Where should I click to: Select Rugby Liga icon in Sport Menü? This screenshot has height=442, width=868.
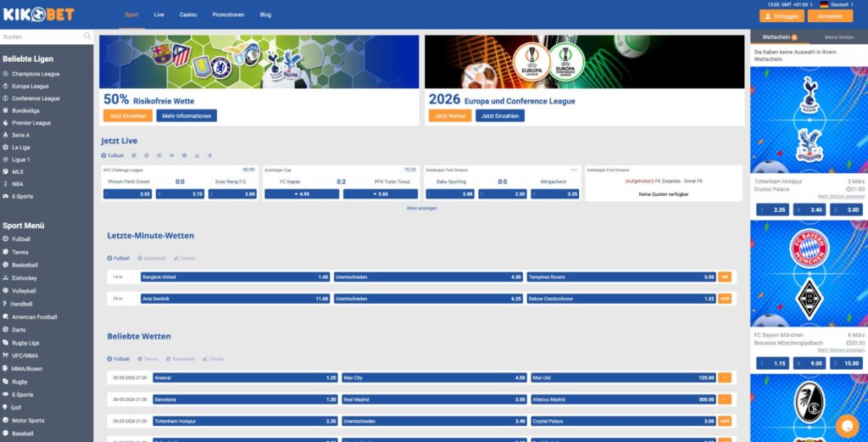(6, 343)
